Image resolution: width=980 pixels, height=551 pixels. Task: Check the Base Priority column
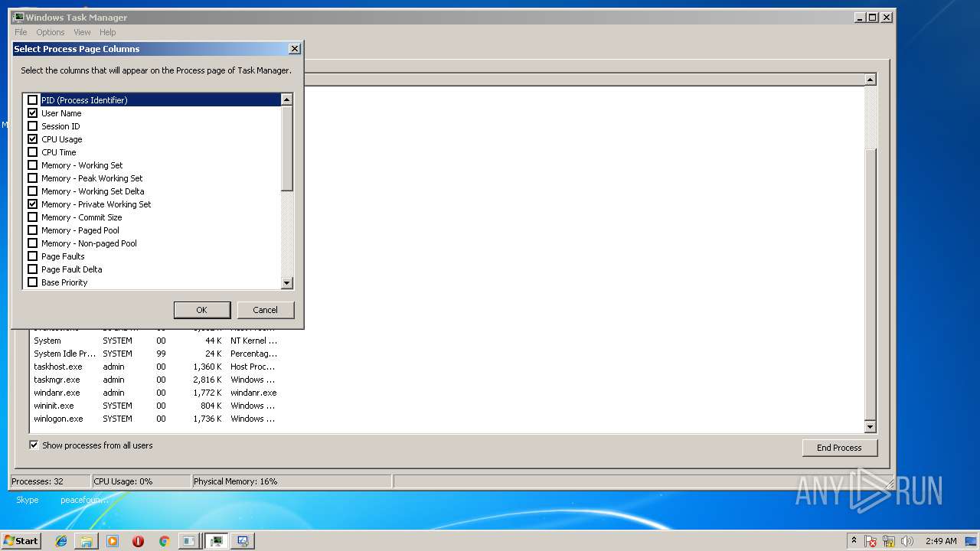click(33, 282)
